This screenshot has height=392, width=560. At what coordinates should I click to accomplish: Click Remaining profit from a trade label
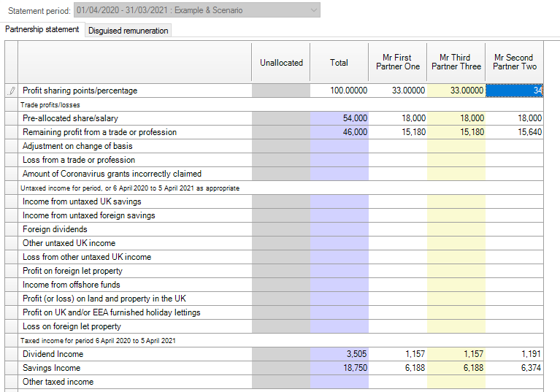click(x=99, y=132)
